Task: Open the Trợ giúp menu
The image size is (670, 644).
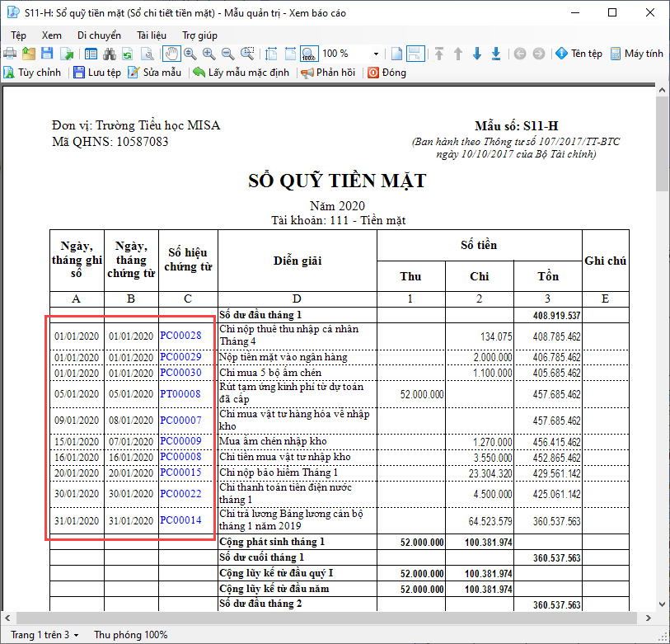Action: pyautogui.click(x=199, y=35)
